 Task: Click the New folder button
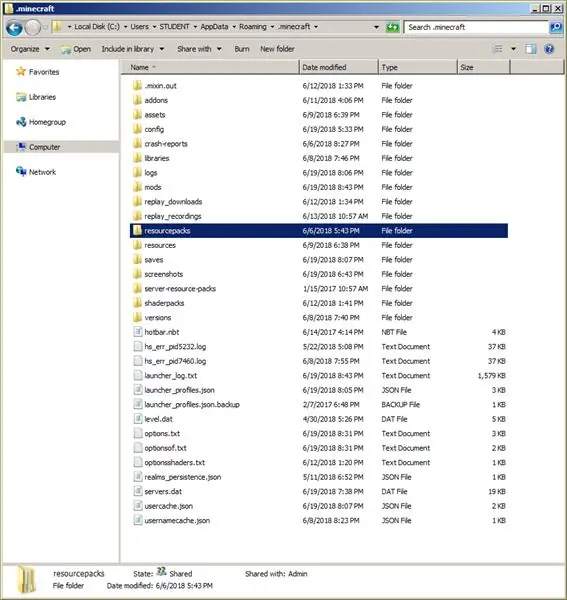[x=277, y=49]
